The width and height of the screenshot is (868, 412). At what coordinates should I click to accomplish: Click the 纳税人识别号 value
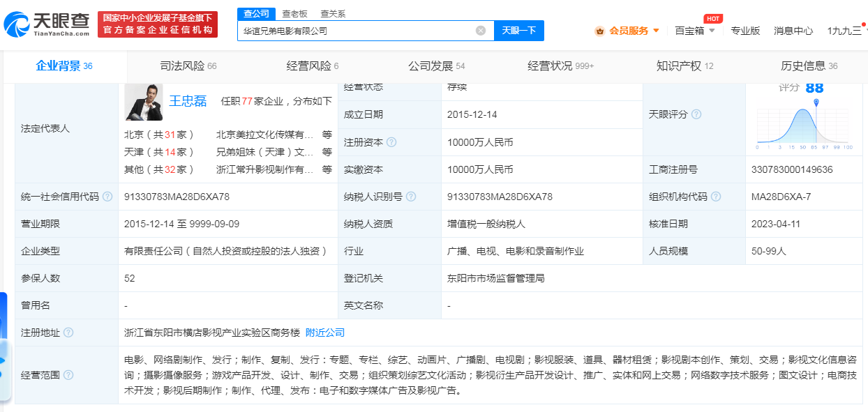pos(500,197)
